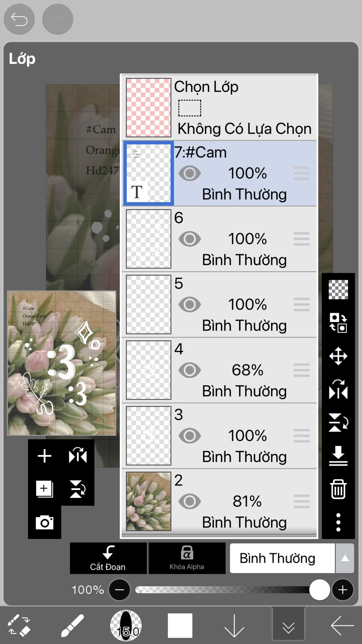362x644 pixels.
Task: Duplicate layer with stacked plus icon
Action: click(x=45, y=489)
